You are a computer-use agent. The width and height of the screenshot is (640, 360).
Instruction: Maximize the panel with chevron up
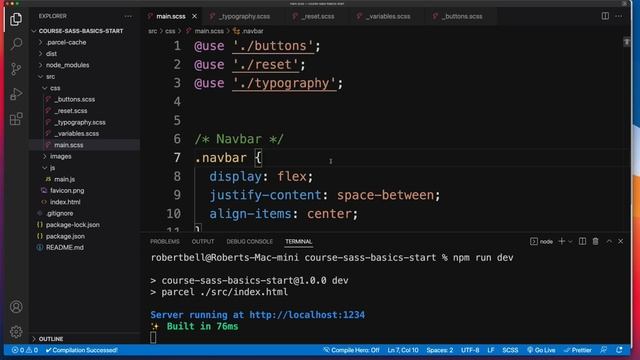point(609,241)
